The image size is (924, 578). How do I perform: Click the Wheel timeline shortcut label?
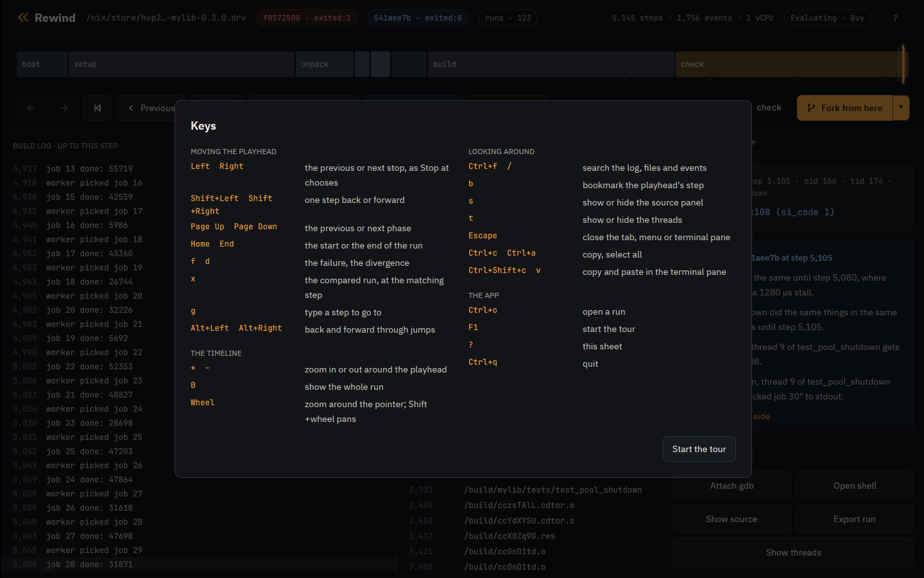[202, 402]
